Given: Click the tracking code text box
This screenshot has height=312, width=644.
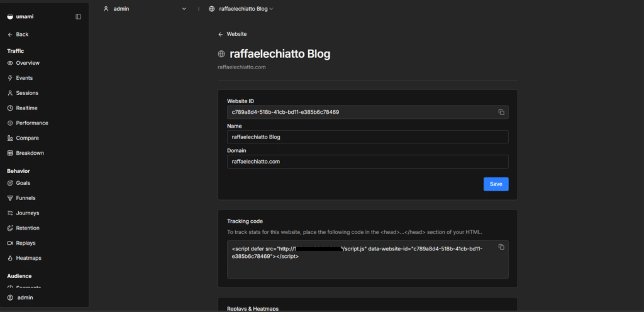Looking at the screenshot, I should (x=367, y=259).
